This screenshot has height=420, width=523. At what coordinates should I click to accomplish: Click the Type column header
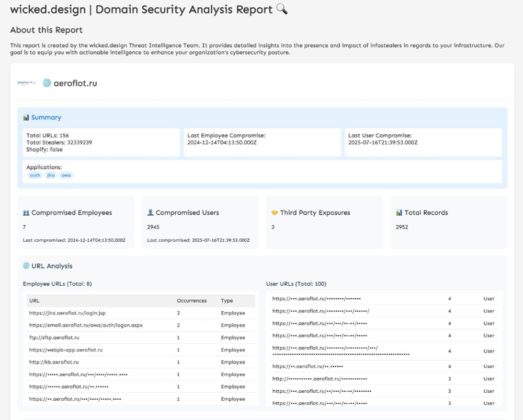(x=227, y=301)
